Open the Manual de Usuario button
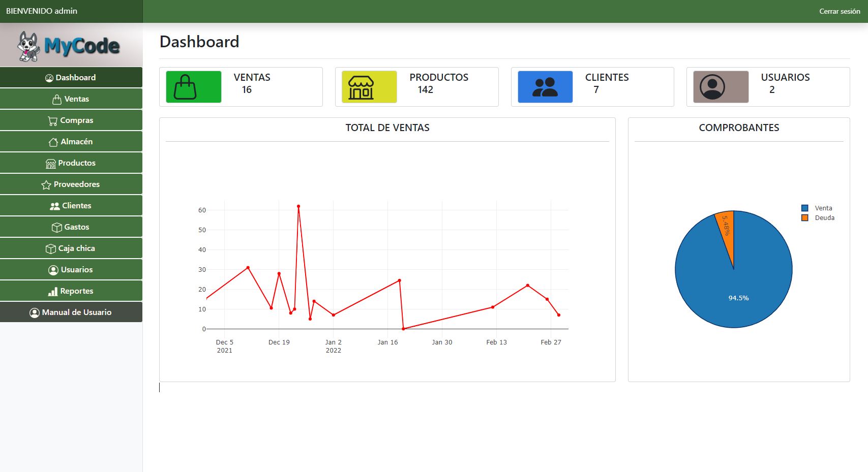The image size is (868, 472). pyautogui.click(x=71, y=312)
